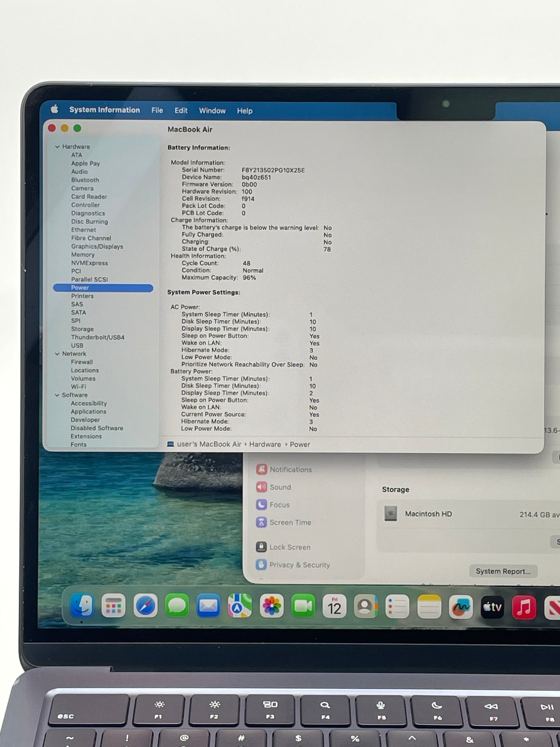
Task: Select Wi-Fi under Network
Action: point(79,387)
